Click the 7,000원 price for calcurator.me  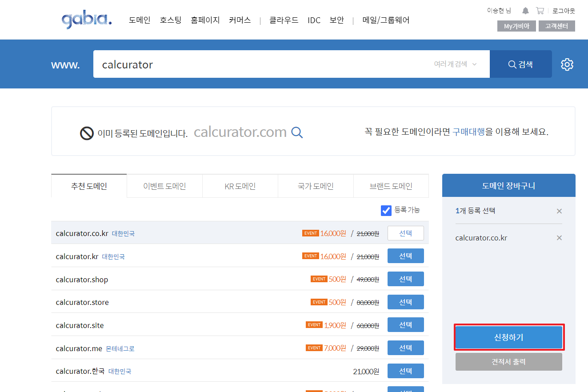[x=335, y=348]
